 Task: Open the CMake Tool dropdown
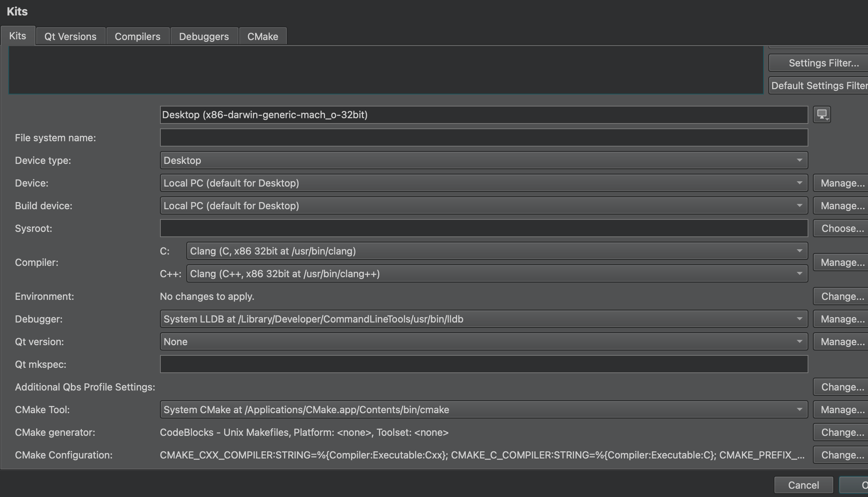click(x=484, y=409)
